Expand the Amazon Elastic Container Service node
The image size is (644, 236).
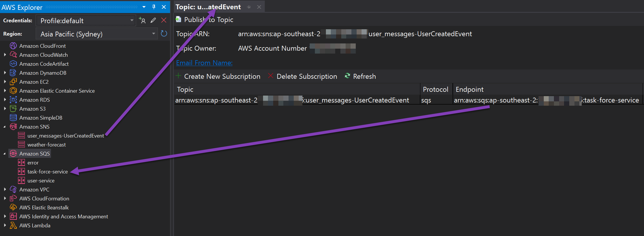tap(5, 91)
